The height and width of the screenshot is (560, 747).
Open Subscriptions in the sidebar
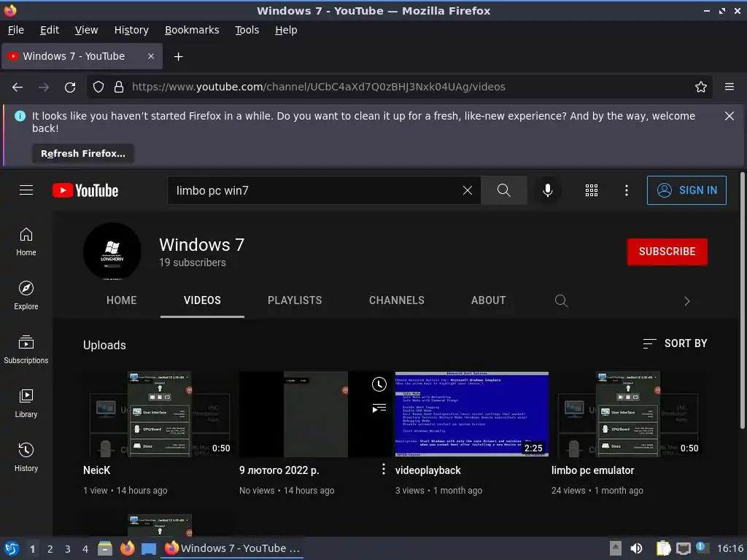click(x=26, y=349)
